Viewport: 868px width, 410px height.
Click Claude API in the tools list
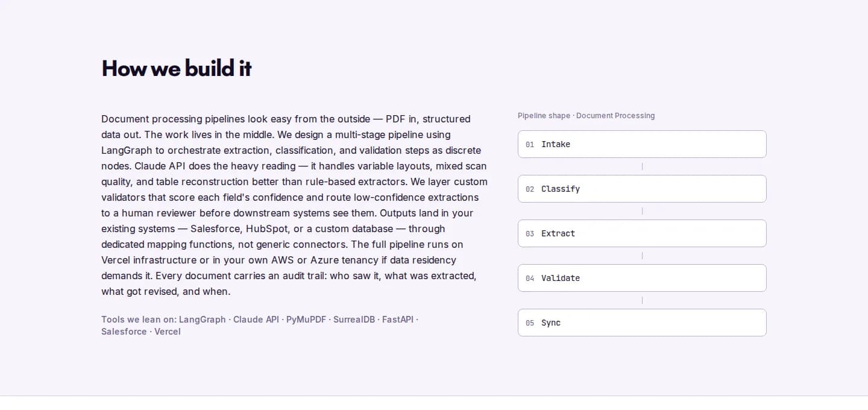pos(256,320)
